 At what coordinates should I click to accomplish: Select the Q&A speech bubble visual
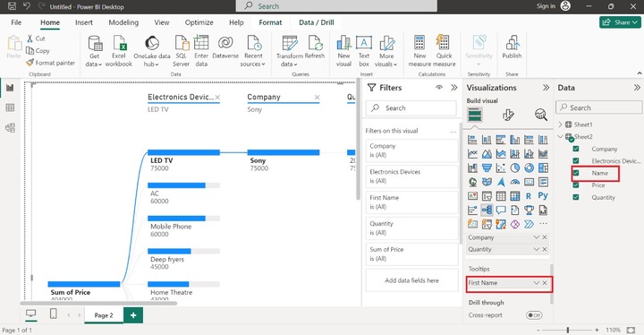point(501,210)
